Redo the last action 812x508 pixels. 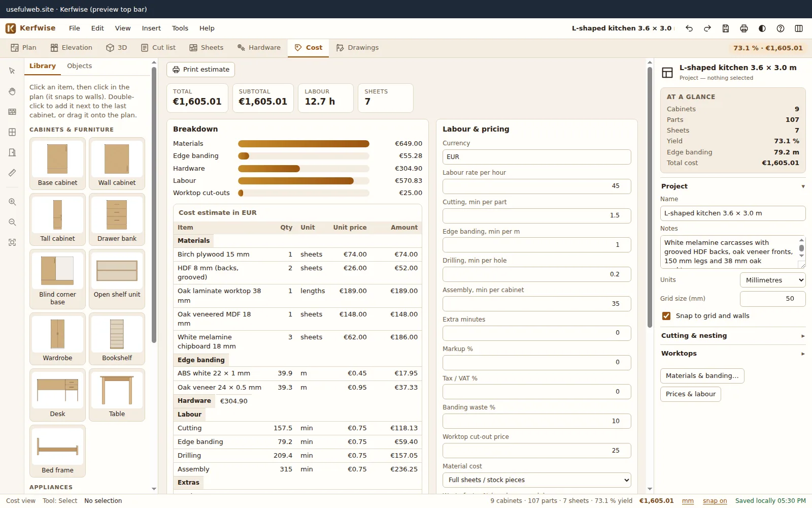(x=707, y=28)
